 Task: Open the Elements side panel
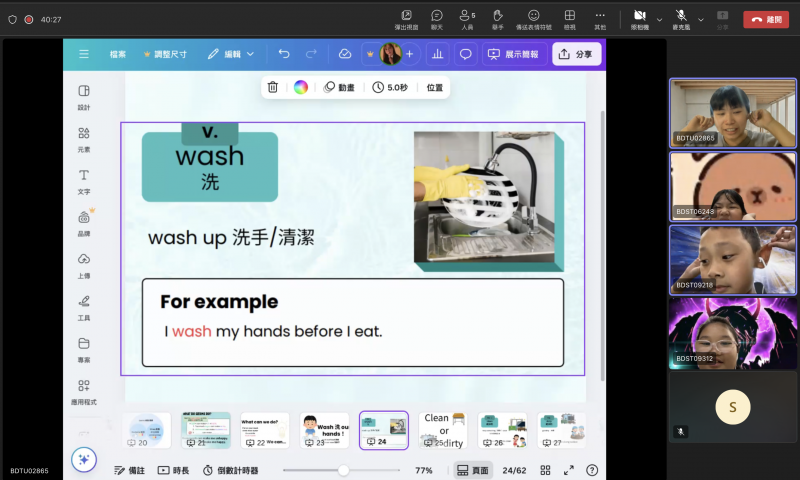click(x=84, y=139)
